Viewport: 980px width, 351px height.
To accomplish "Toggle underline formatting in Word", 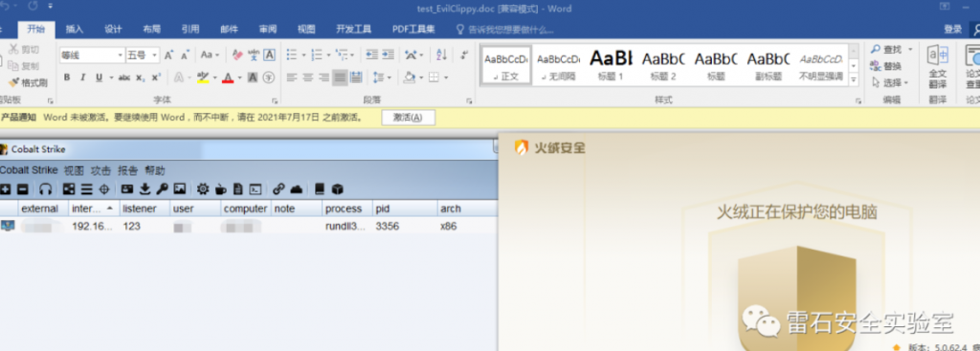I will pos(99,77).
